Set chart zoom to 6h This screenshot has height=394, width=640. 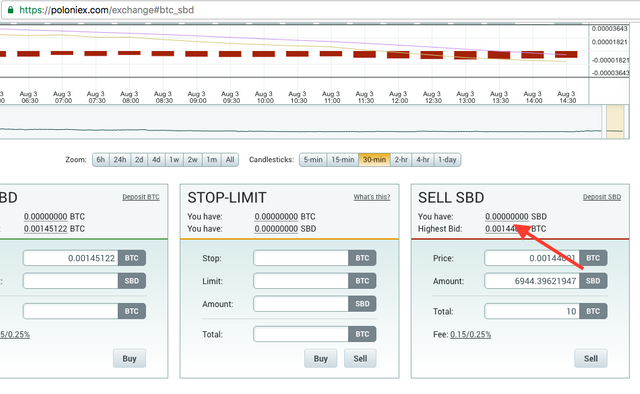100,160
